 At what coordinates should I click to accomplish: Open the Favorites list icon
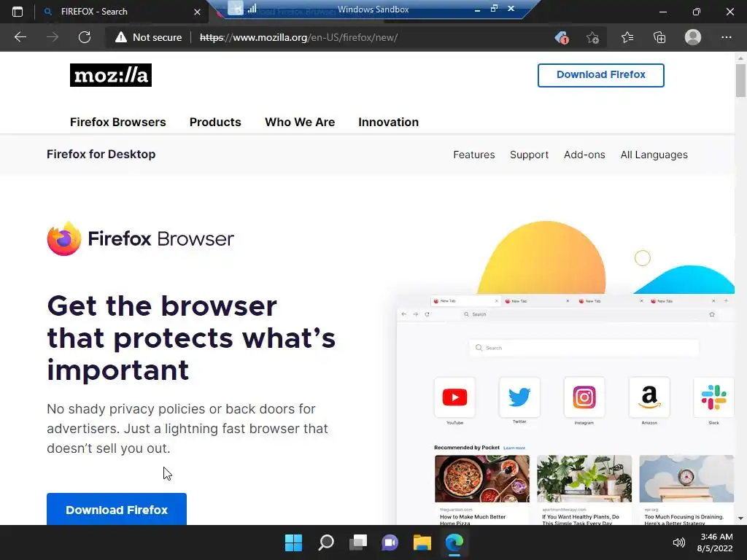tap(627, 37)
